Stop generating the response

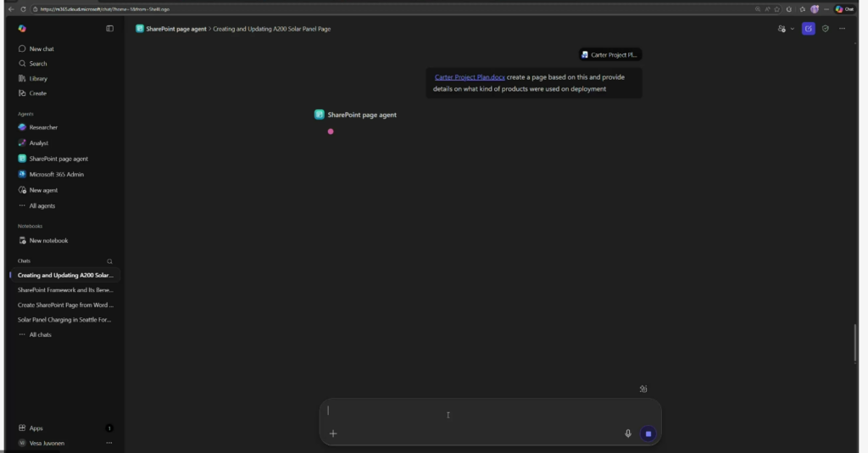[648, 433]
